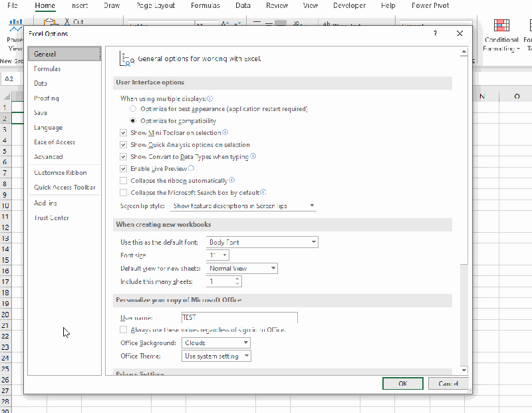This screenshot has height=413, width=532.
Task: Click the User name field containing TEST
Action: (239, 317)
